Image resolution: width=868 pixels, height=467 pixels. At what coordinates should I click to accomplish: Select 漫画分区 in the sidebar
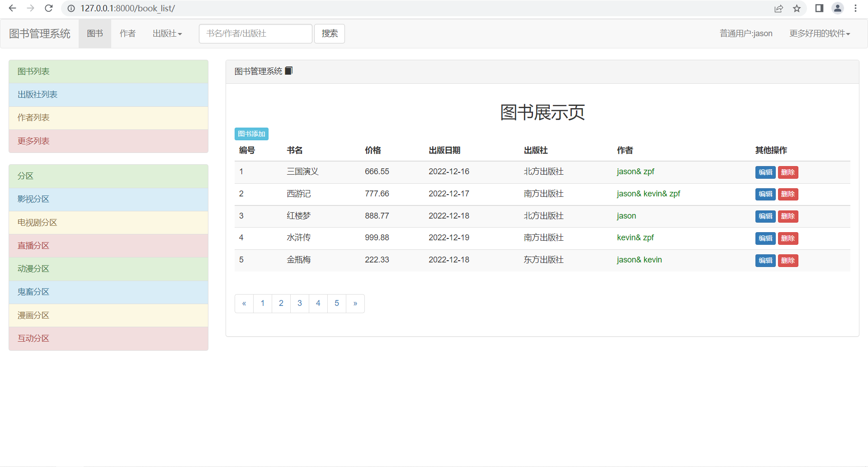coord(108,315)
